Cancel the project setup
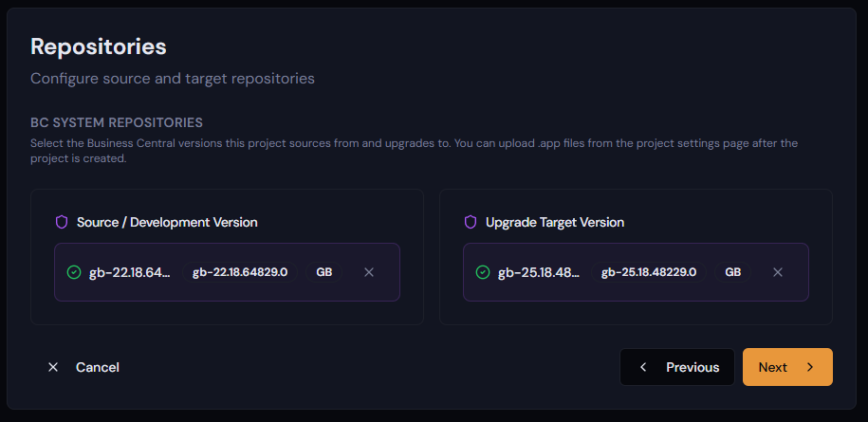The height and width of the screenshot is (422, 868). coord(83,367)
